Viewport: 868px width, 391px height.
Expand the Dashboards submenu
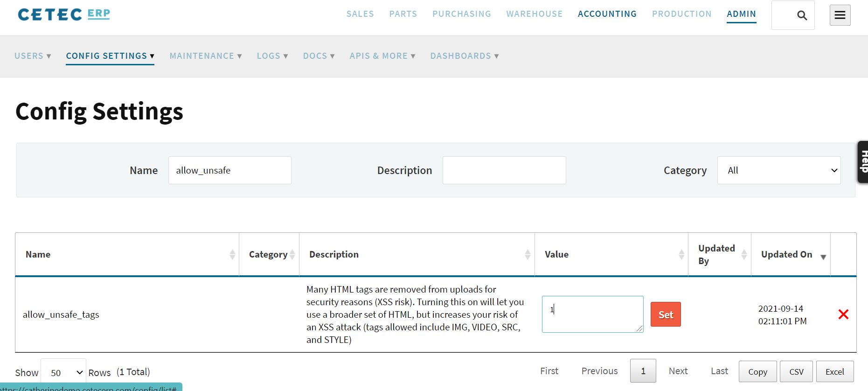click(465, 56)
